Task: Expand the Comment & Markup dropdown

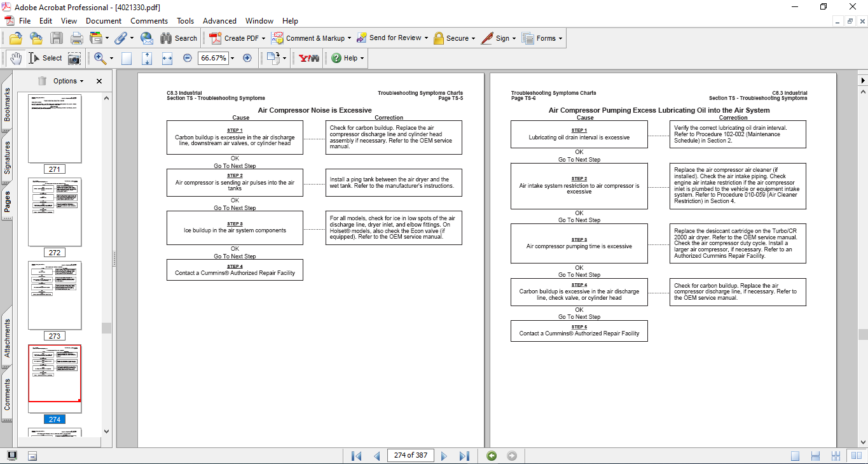Action: pyautogui.click(x=350, y=38)
